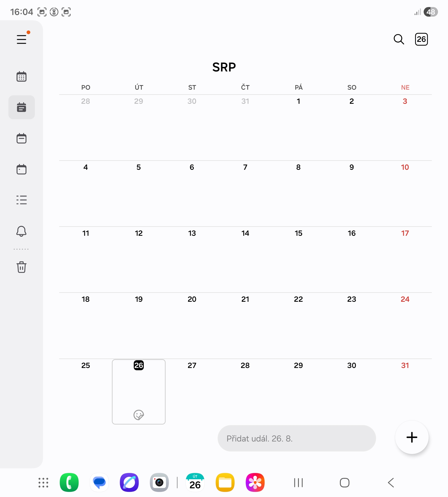Viewport: 448px width, 497px height.
Task: Open the trash bin
Action: coord(22,267)
